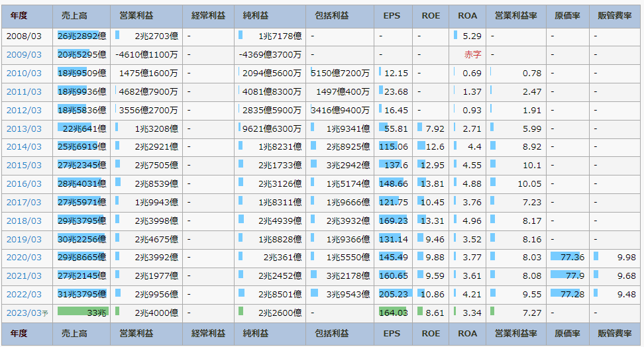Viewport: 644px width, 347px height.
Task: Click the top 経常利益 column header
Action: click(x=208, y=16)
